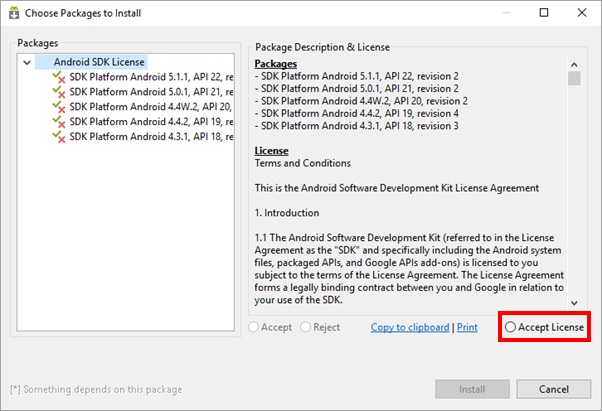Click status icon of SDK Platform Android 5.0.1

(x=59, y=92)
